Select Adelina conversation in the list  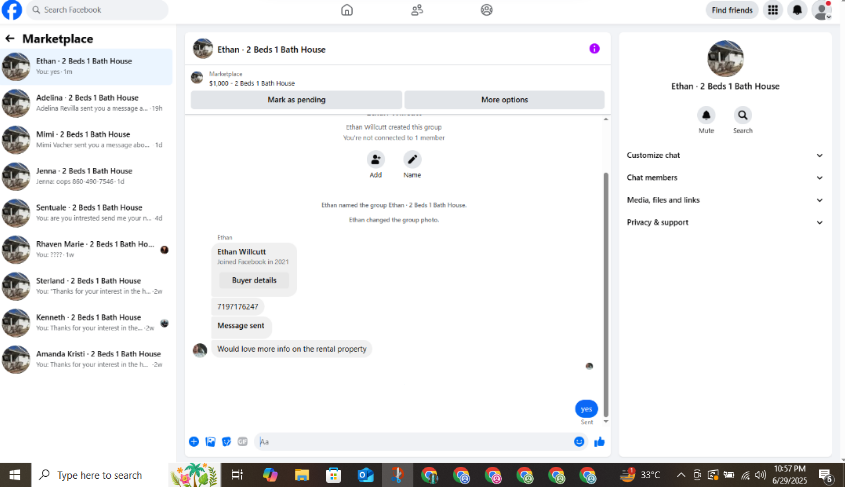86,103
